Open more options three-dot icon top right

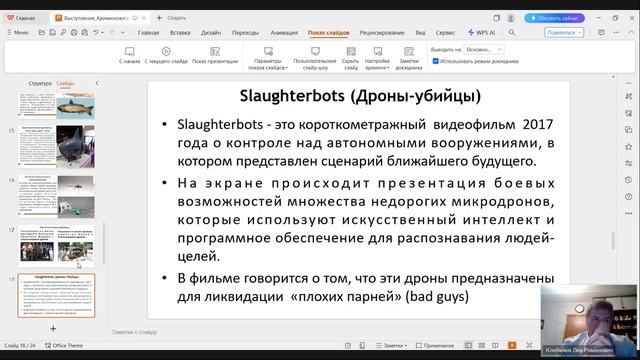click(x=616, y=32)
